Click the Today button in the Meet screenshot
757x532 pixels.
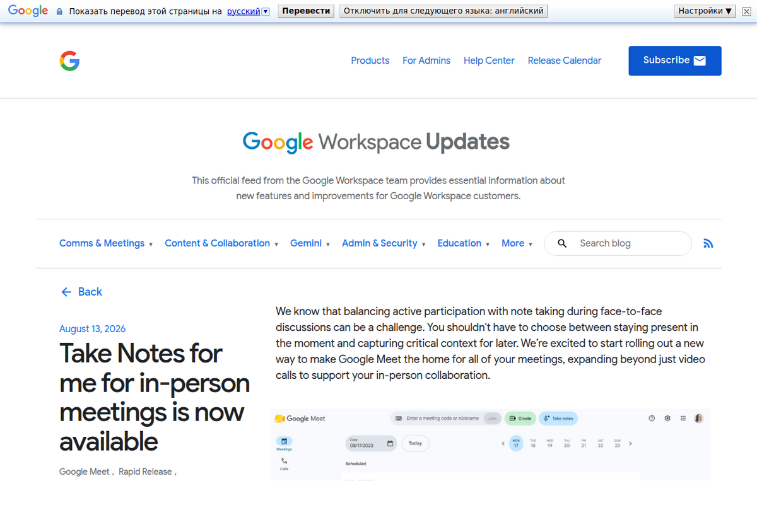click(x=415, y=443)
